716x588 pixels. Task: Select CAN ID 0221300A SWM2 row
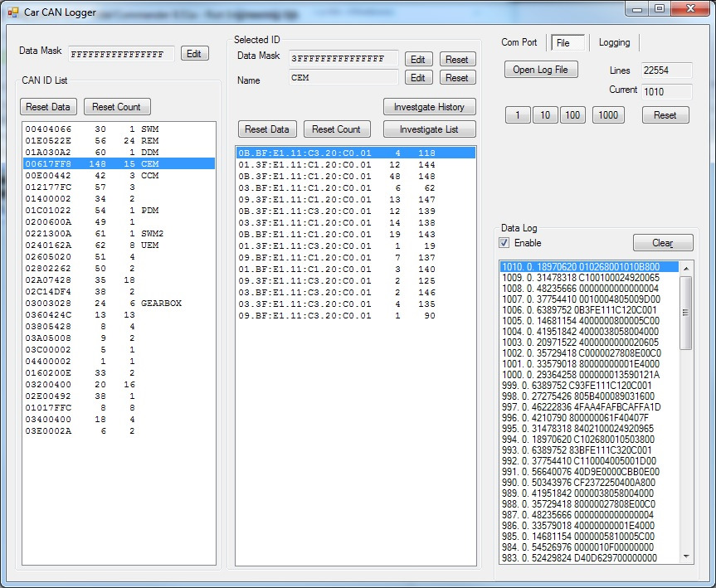119,234
